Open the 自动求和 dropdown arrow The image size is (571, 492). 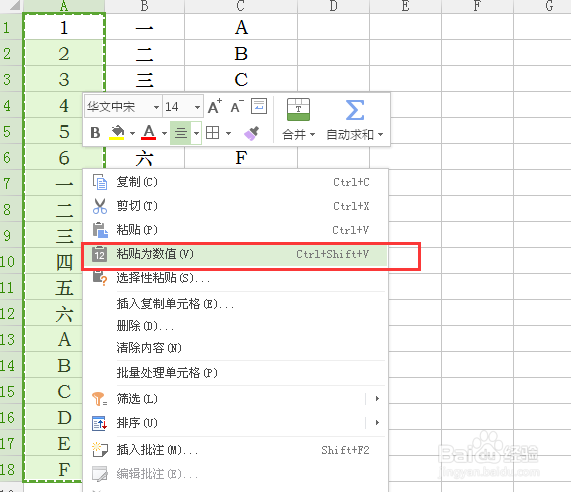[x=381, y=135]
